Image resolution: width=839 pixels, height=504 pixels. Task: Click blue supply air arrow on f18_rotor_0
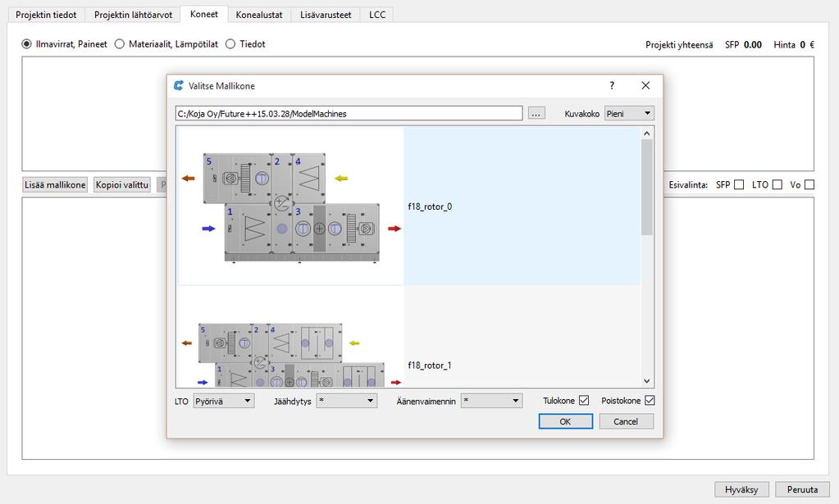208,229
